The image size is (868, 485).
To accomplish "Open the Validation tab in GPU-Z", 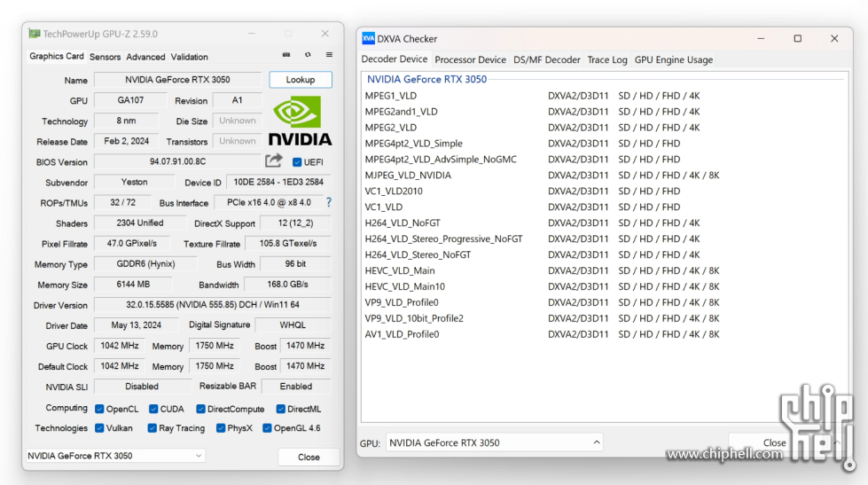I will coord(190,57).
